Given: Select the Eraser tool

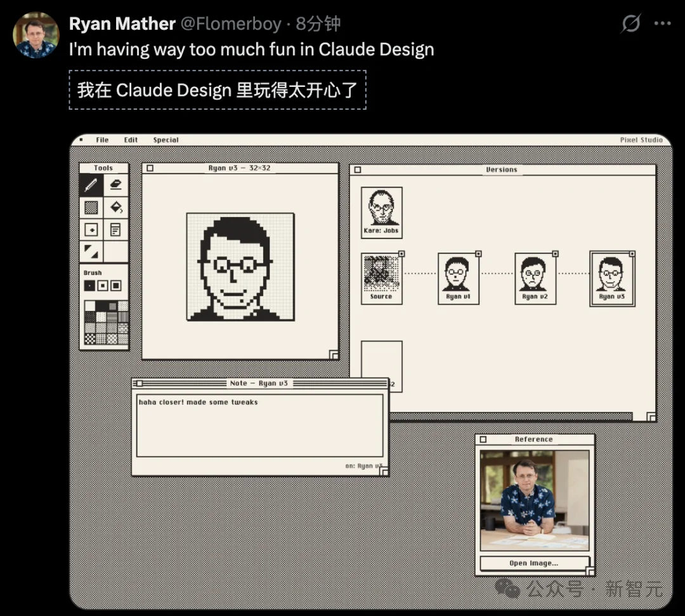Looking at the screenshot, I should pyautogui.click(x=115, y=185).
